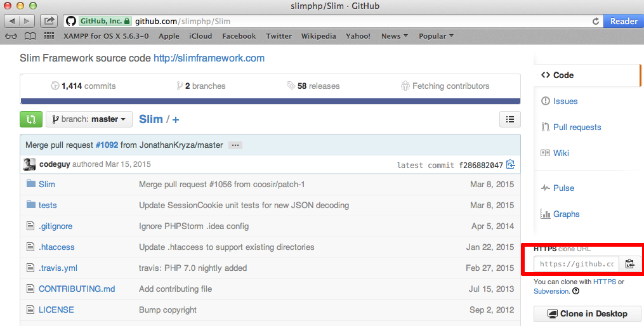Viewport: 644px width, 326px height.
Task: Expand the commit message ellipsis
Action: [235, 145]
